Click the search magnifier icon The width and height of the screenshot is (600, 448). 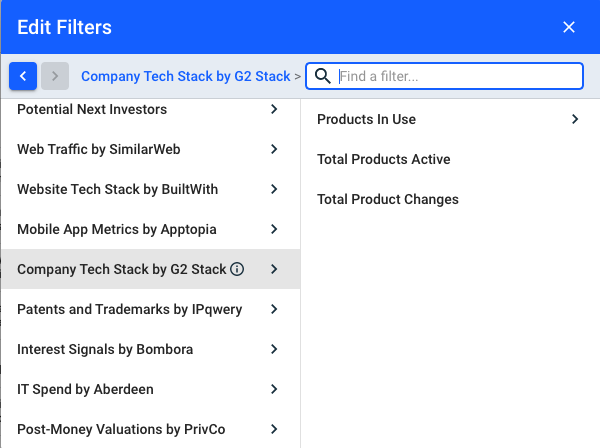click(323, 76)
